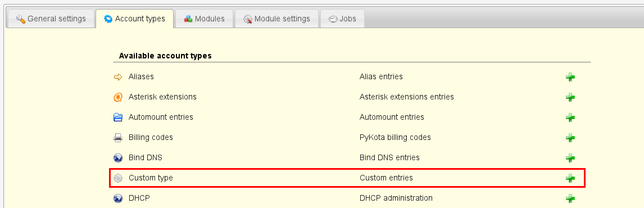
Task: Click the Custom entries description text
Action: (x=386, y=178)
